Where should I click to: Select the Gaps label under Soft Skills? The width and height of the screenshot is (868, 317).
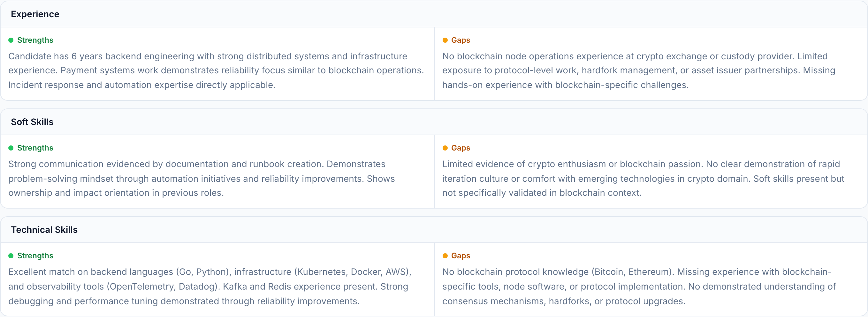(x=460, y=148)
